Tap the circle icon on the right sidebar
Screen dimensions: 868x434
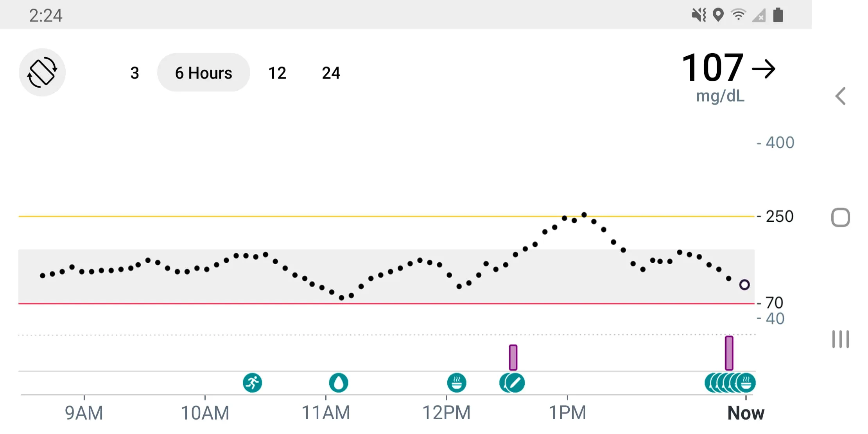click(x=840, y=218)
